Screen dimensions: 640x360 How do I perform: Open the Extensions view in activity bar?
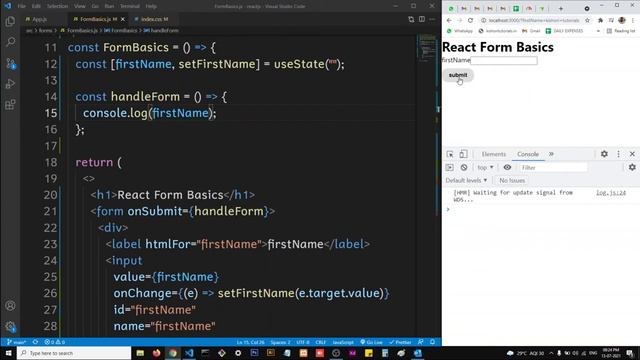click(x=11, y=104)
